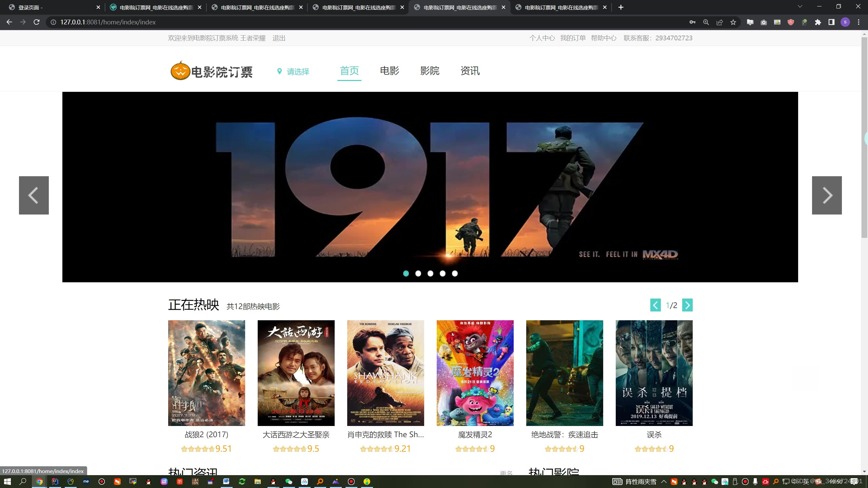Screen dimensions: 868x488
Task: Click movie title 战狼2 (2017)
Action: 206,434
